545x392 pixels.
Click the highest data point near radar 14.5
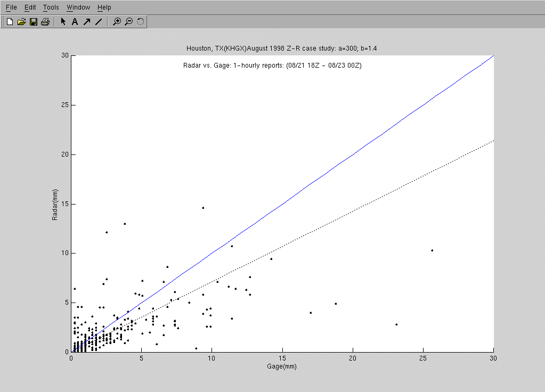203,208
